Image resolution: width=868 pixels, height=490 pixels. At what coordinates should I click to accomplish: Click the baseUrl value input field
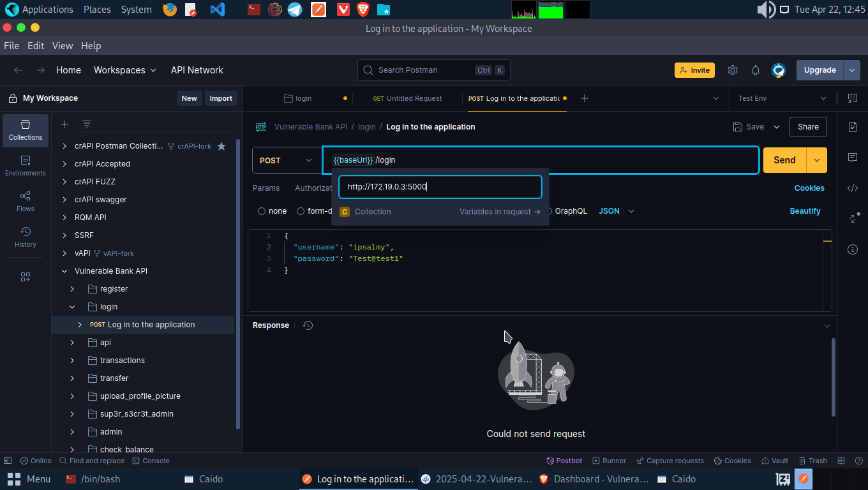pyautogui.click(x=440, y=187)
